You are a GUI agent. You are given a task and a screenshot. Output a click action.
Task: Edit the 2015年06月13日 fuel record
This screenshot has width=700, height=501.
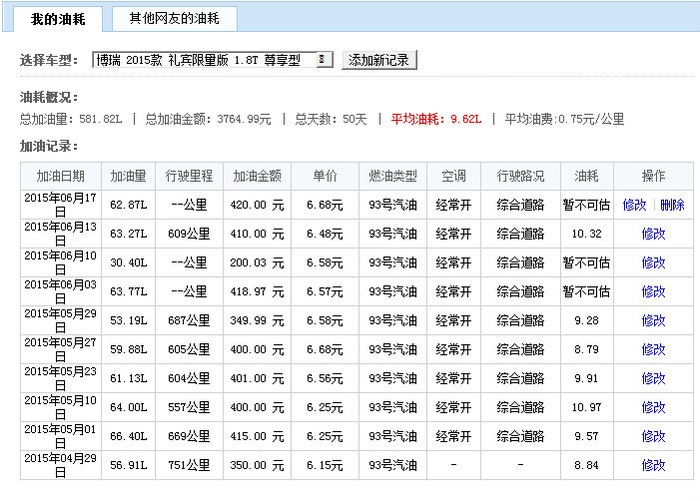[653, 234]
